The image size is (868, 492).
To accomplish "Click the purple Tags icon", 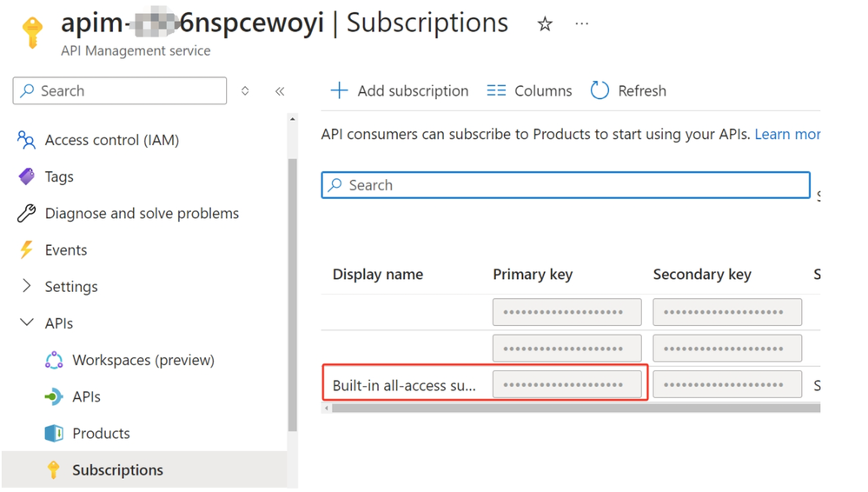I will [26, 176].
